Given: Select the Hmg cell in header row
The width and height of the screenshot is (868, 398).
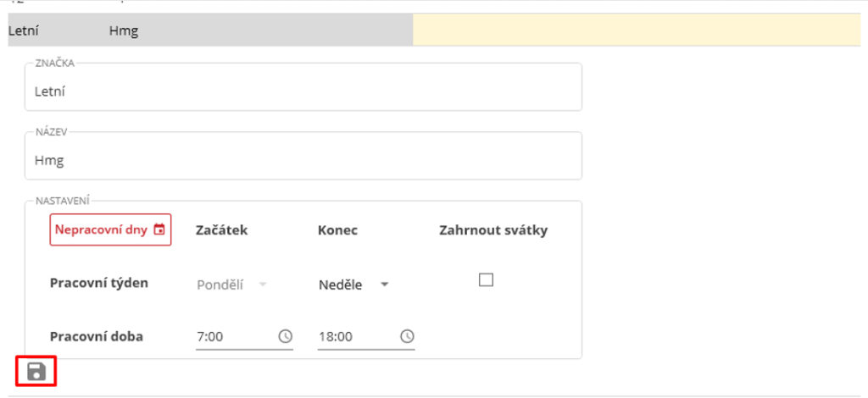Looking at the screenshot, I should [x=124, y=31].
